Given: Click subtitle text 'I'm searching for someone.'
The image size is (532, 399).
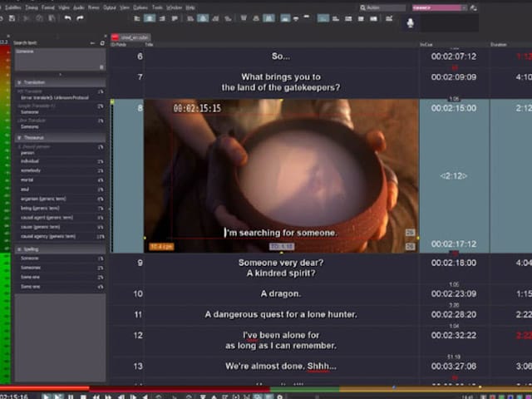Looking at the screenshot, I should click(281, 233).
